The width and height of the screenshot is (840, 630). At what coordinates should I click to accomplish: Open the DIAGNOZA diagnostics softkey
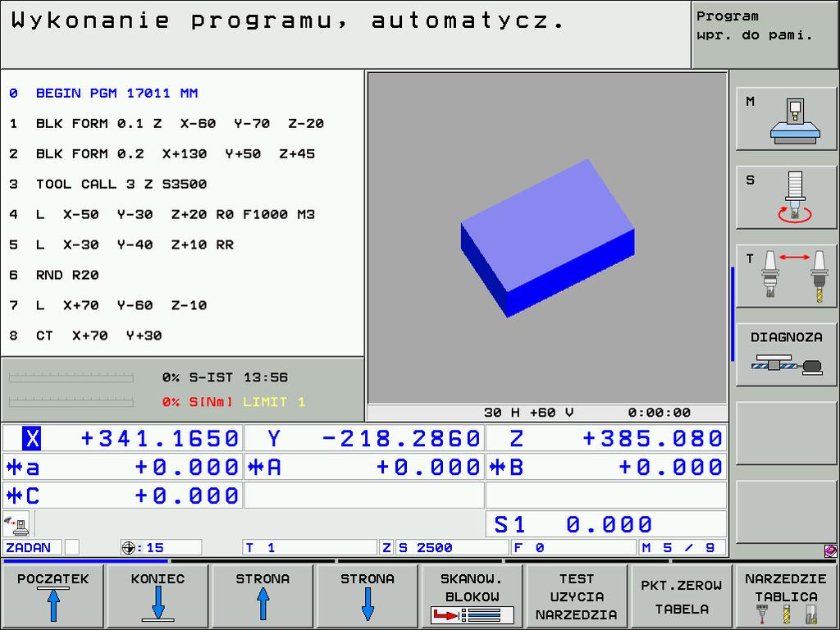click(786, 354)
